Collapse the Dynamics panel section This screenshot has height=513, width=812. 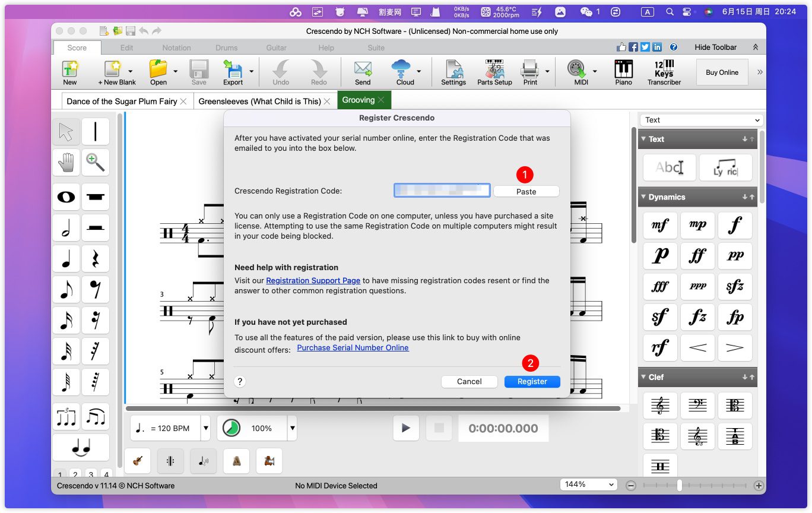click(x=644, y=197)
